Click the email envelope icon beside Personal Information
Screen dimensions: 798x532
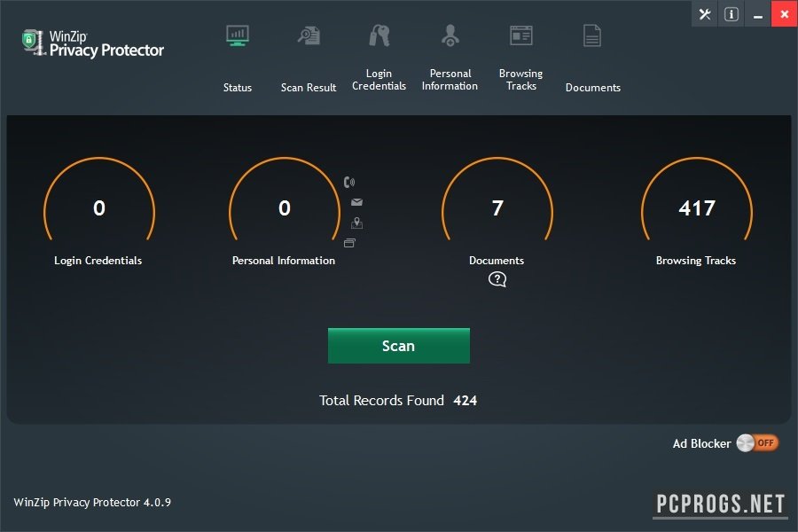(x=356, y=203)
